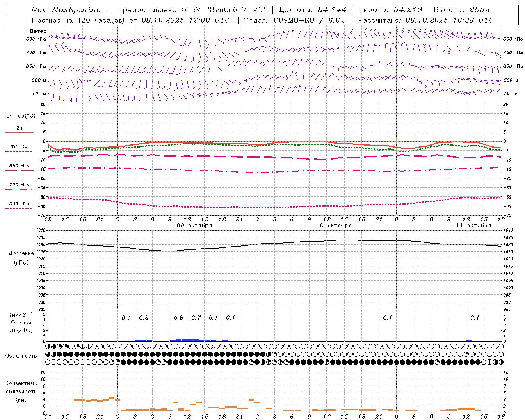Click the (мм/1ч.) precipitation unit label
This screenshot has width=525, height=420.
pos(21,330)
